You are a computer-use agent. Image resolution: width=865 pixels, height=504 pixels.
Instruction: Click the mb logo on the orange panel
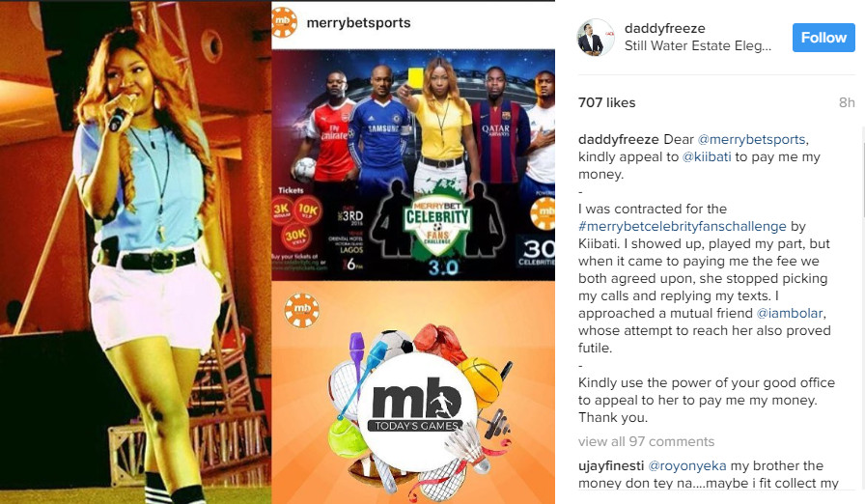(302, 311)
